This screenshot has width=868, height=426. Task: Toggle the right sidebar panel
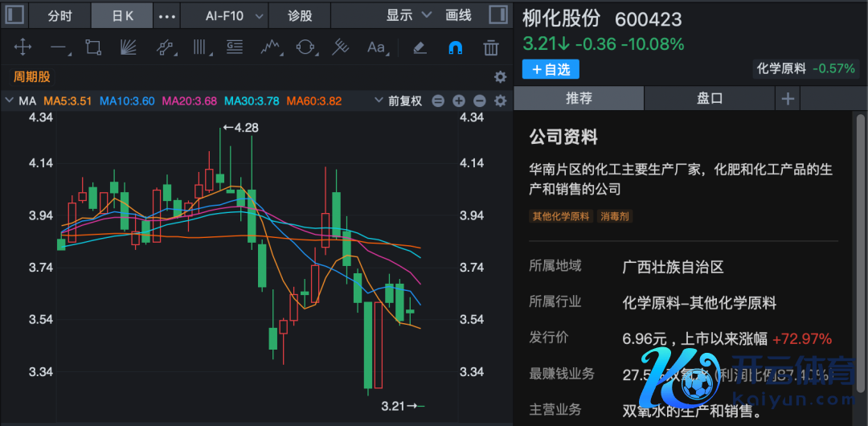(497, 15)
